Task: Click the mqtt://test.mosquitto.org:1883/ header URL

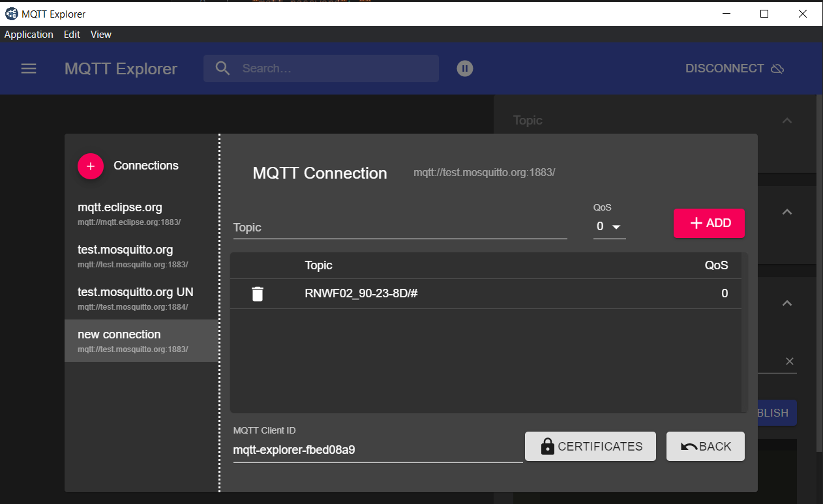Action: pyautogui.click(x=484, y=173)
